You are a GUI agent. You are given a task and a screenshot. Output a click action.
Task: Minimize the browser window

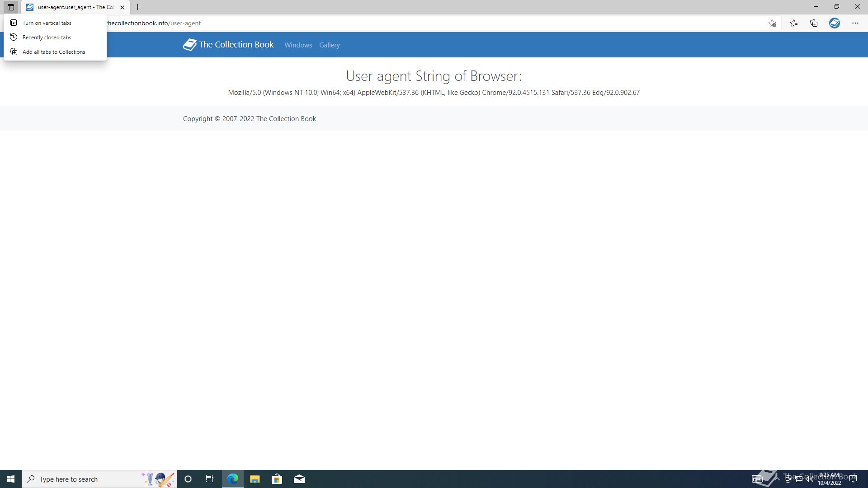[816, 7]
